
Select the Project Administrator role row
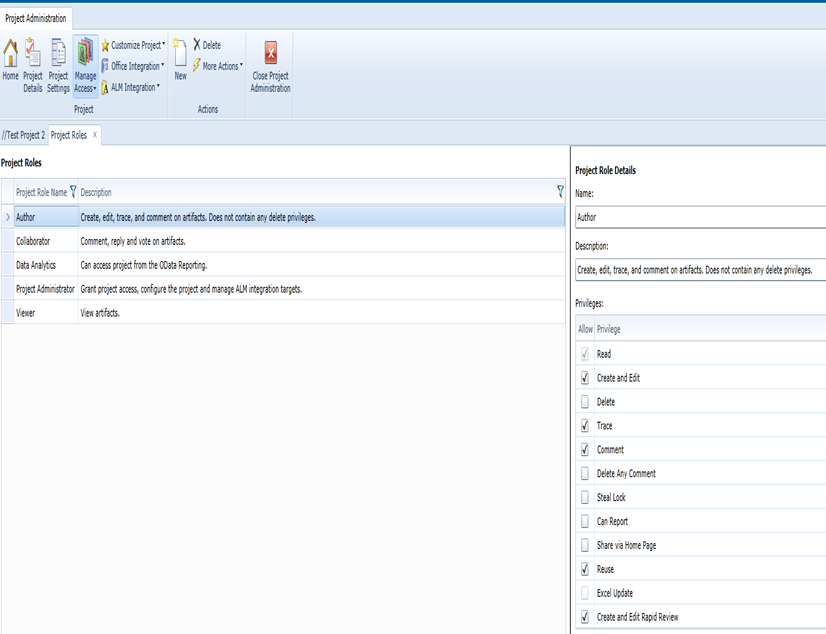coord(46,289)
